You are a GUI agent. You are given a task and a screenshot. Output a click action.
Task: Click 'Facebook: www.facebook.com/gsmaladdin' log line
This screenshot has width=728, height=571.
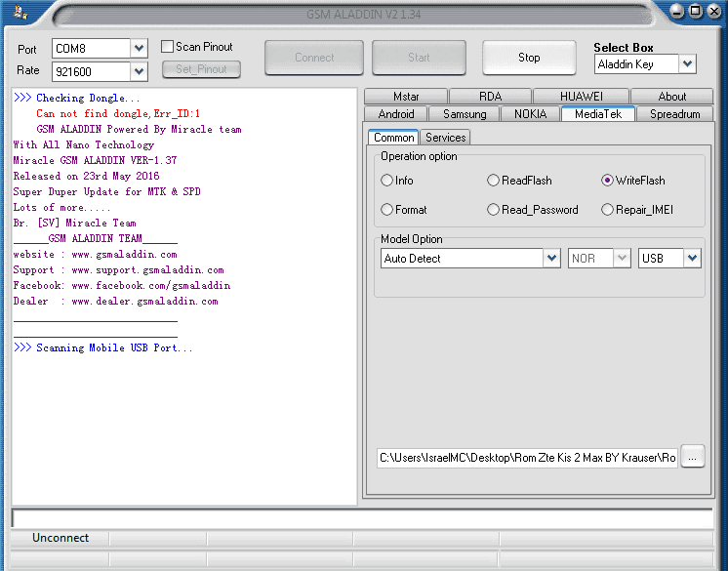[x=122, y=285]
